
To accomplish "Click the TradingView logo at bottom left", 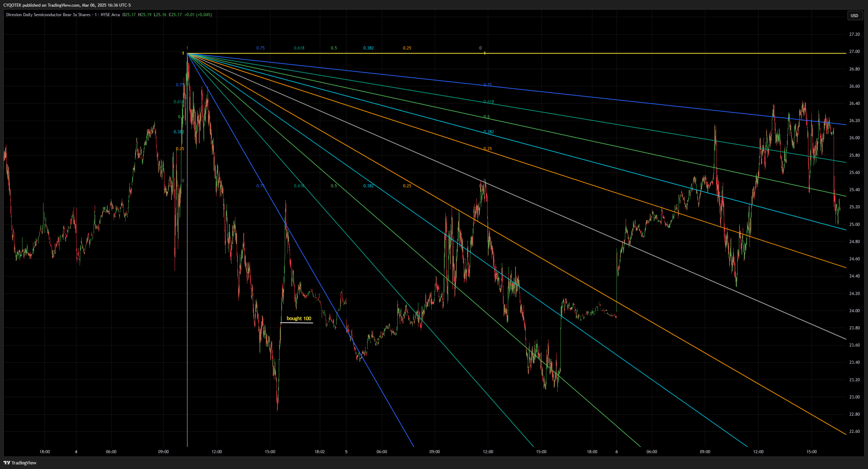I will pyautogui.click(x=20, y=463).
